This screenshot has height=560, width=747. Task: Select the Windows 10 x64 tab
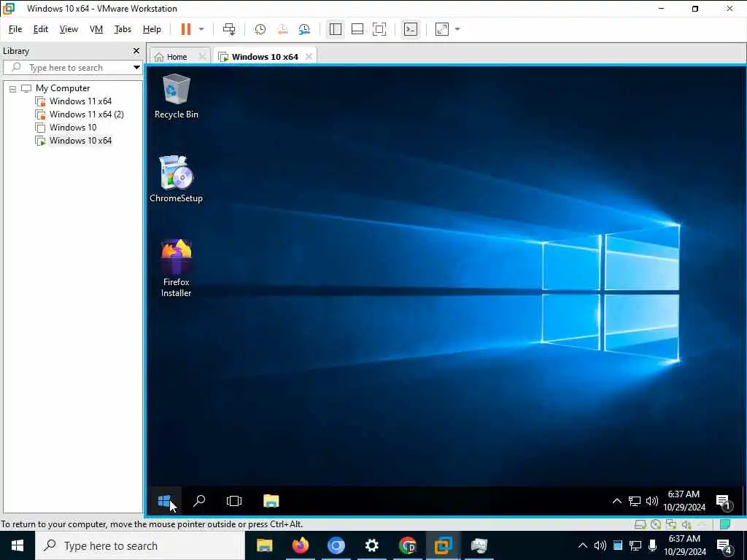pyautogui.click(x=260, y=57)
